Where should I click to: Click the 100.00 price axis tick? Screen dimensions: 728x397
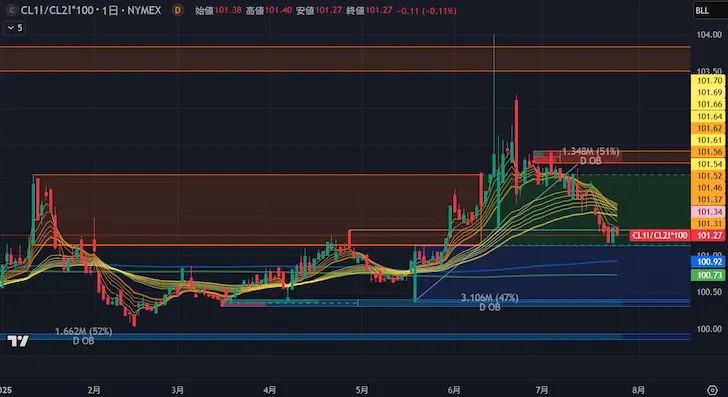709,329
